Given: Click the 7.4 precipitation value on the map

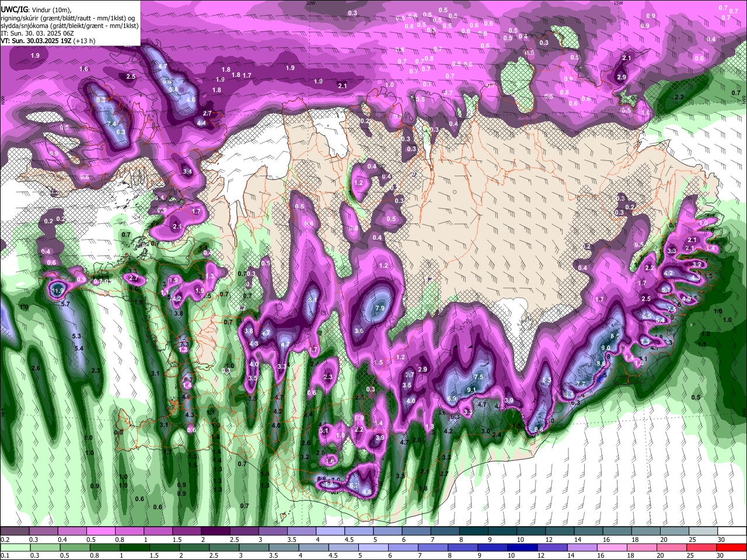Looking at the screenshot, I should [x=111, y=124].
